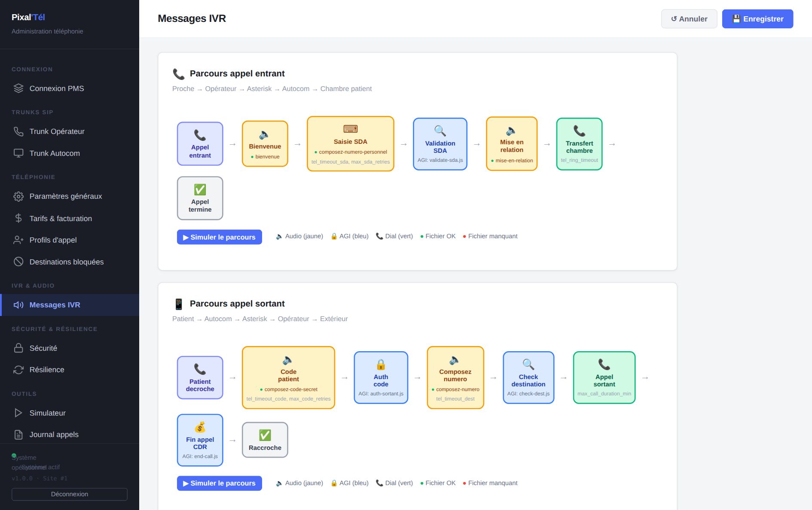This screenshot has width=812, height=510.
Task: Click the Enregistrer save button
Action: [x=757, y=19]
